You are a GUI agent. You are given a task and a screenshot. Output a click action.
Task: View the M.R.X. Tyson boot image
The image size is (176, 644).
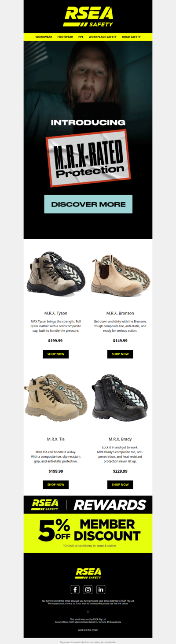pyautogui.click(x=56, y=273)
